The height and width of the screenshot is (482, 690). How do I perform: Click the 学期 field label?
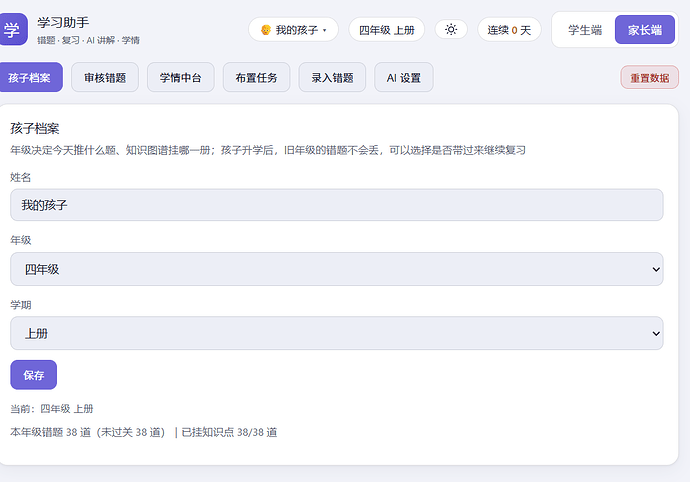pyautogui.click(x=20, y=305)
